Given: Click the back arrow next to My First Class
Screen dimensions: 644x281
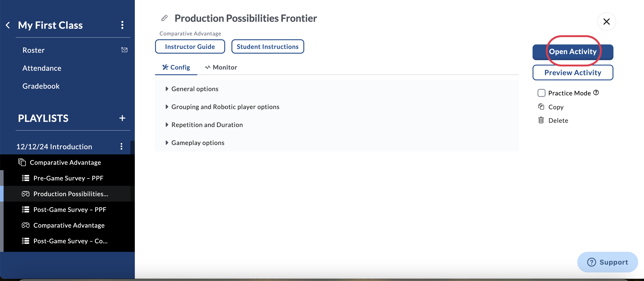Looking at the screenshot, I should (x=8, y=25).
